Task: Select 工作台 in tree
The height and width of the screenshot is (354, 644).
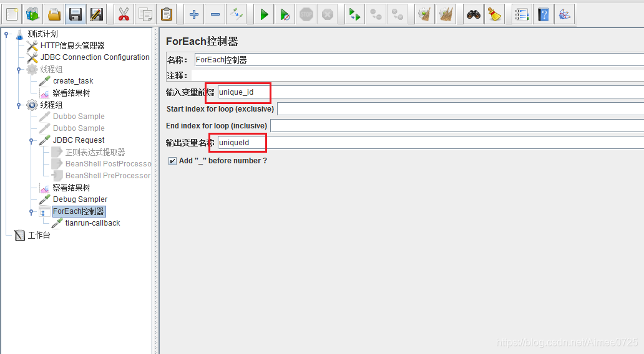Action: click(x=39, y=235)
